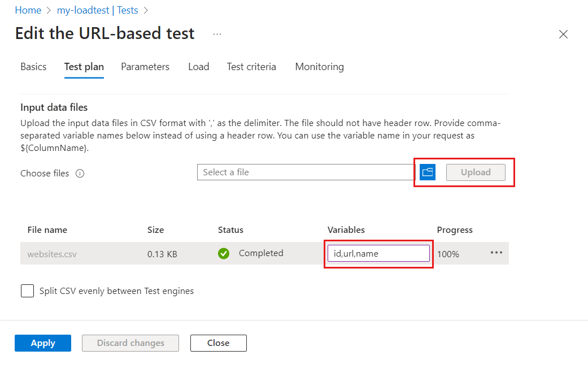The image size is (588, 368).
Task: Open my-loadtest | Tests breadcrumb link
Action: click(x=98, y=10)
